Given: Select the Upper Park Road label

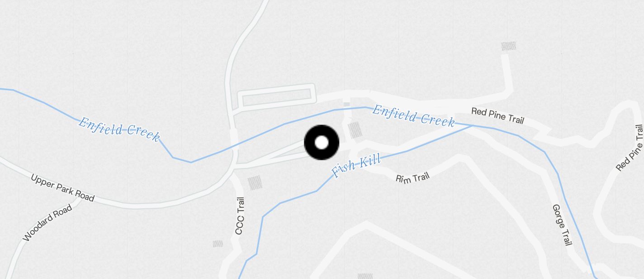Looking at the screenshot, I should coord(62,188).
